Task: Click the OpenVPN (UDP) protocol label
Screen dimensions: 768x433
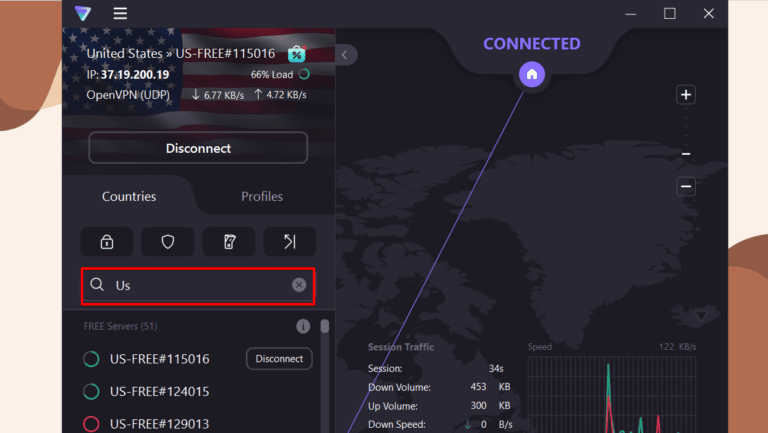Action: point(128,95)
